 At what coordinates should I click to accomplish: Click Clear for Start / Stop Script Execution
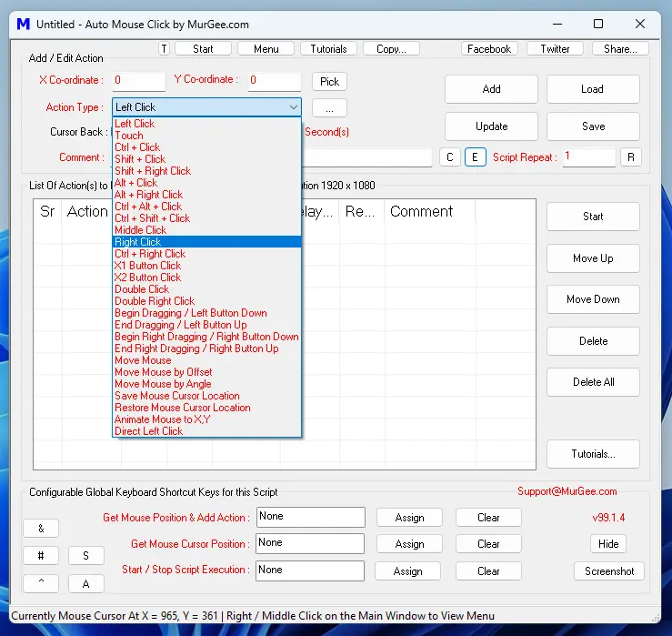point(488,571)
